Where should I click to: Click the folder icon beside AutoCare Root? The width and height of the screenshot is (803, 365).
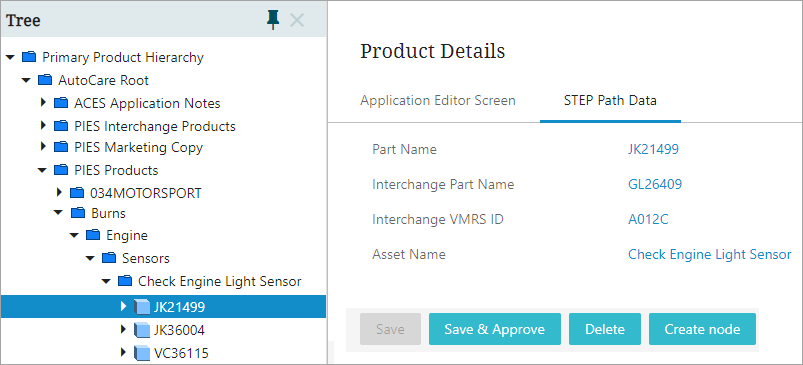click(46, 80)
